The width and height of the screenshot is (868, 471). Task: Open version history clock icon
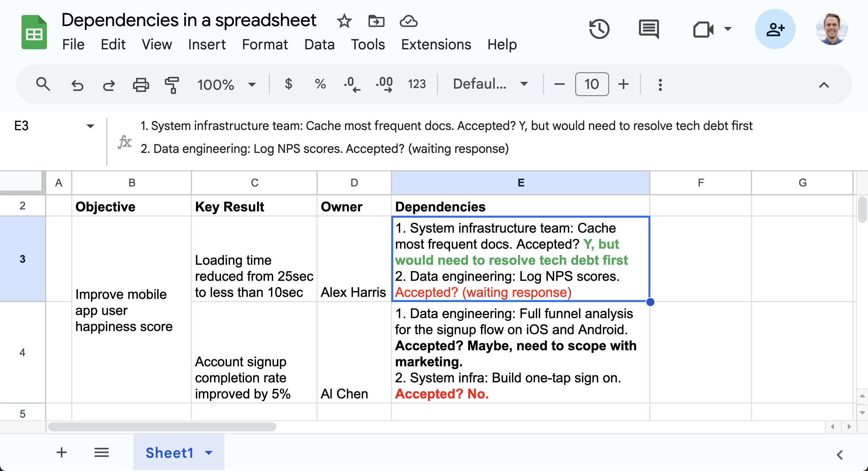[x=599, y=29]
